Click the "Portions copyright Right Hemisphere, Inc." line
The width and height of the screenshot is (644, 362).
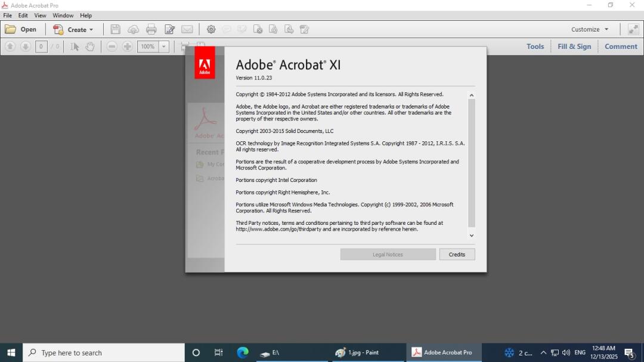pos(283,192)
